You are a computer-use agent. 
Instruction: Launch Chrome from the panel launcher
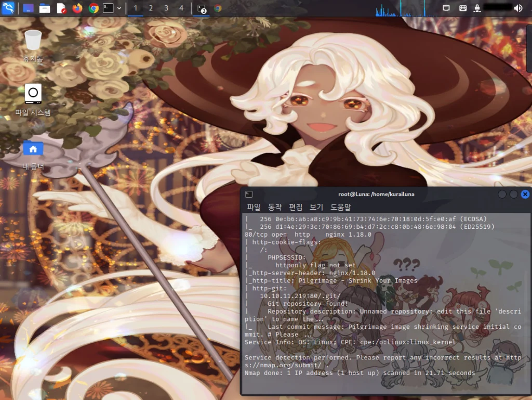click(x=94, y=8)
